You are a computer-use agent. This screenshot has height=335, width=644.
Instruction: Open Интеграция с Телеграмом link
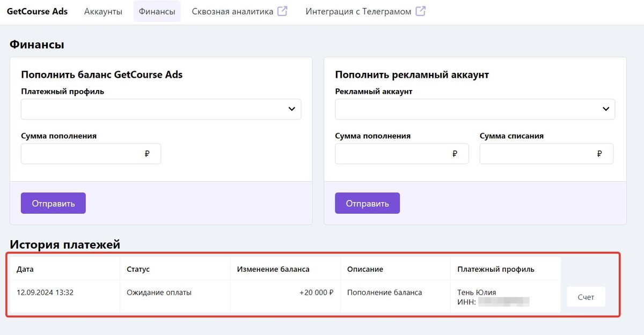(x=365, y=11)
